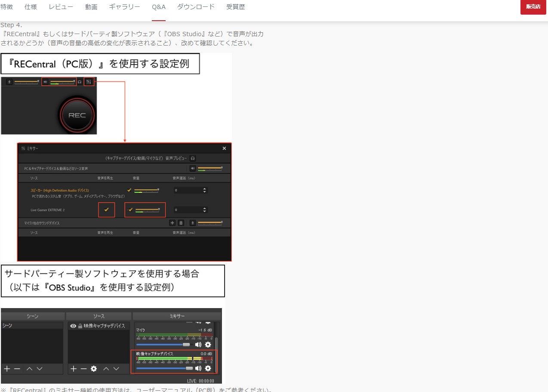Move source up arrow in OBS ソース panel
The width and height of the screenshot is (548, 392).
106,369
